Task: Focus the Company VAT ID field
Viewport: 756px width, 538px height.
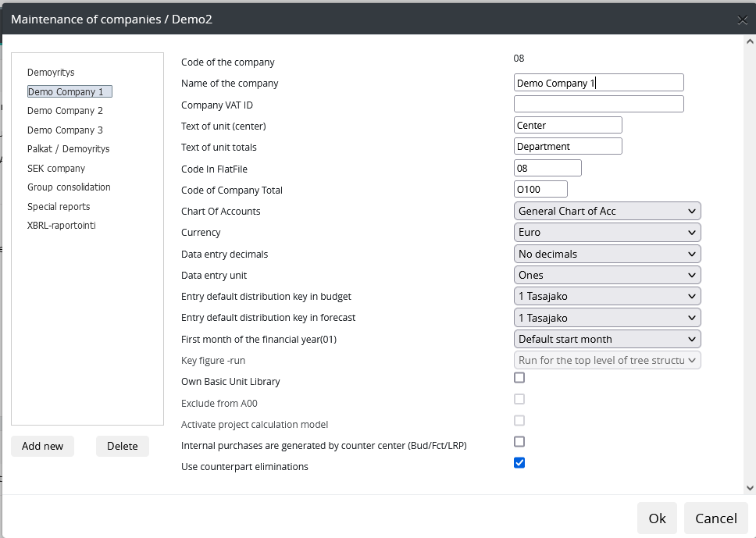Action: [x=599, y=104]
